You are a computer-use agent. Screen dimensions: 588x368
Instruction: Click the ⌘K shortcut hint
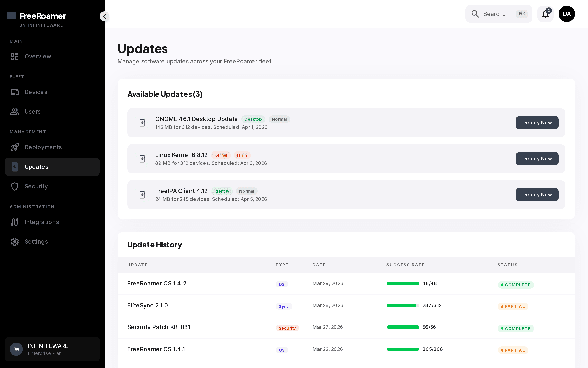point(522,14)
